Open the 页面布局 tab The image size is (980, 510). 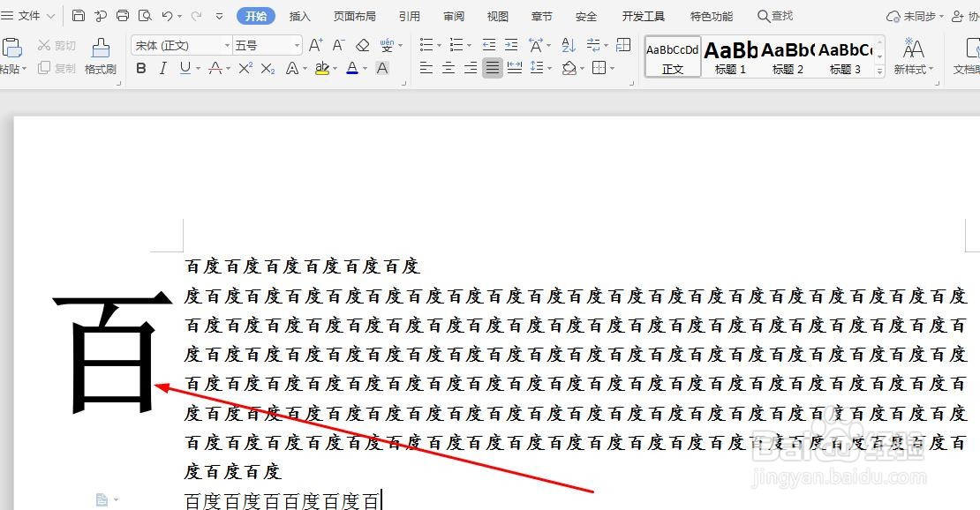click(x=354, y=16)
